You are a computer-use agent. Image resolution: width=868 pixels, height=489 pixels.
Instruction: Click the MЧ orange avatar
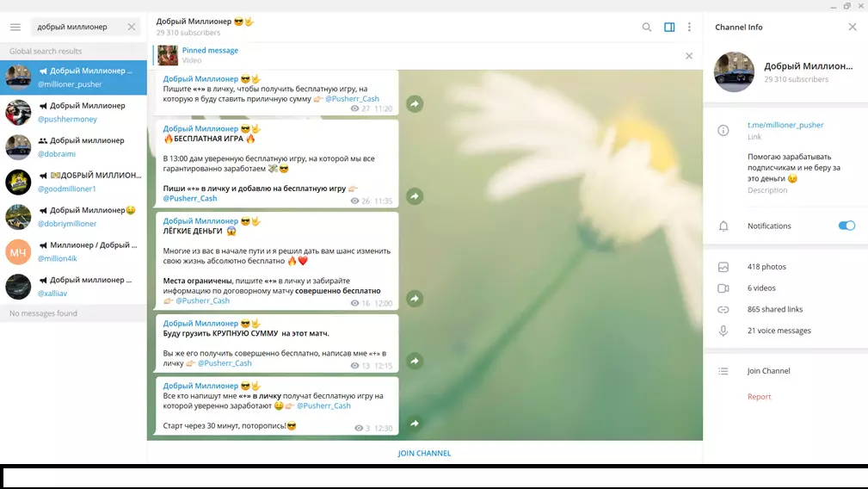coord(18,252)
